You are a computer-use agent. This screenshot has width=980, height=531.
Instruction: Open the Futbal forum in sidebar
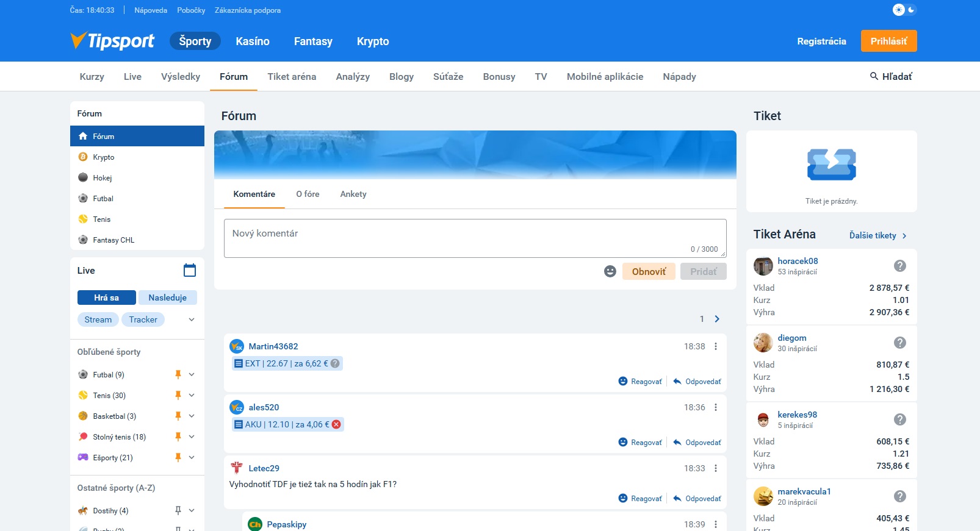(137, 198)
